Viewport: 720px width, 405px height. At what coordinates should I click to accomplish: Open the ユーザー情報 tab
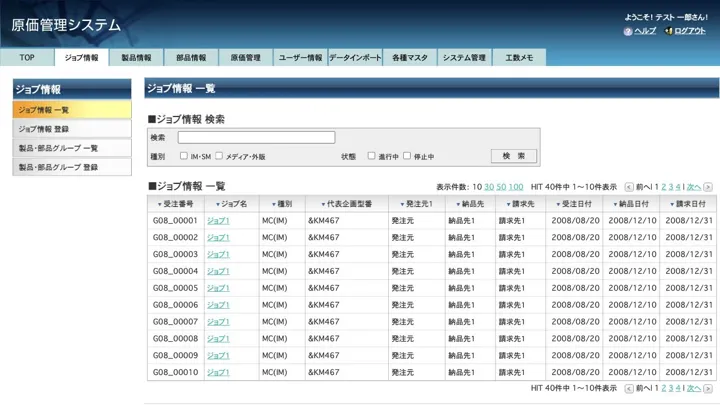(x=300, y=57)
